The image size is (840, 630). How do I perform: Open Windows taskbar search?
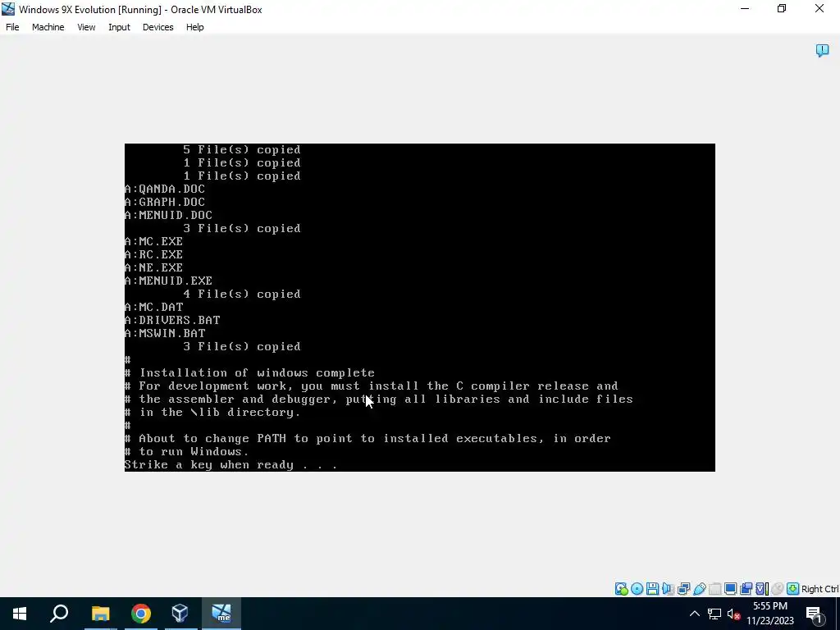click(x=59, y=614)
